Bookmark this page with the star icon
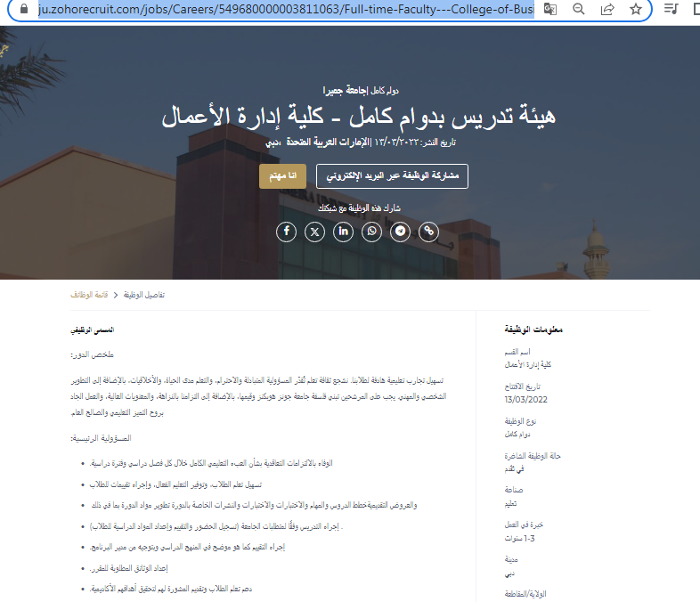700x602 pixels. pyautogui.click(x=635, y=10)
